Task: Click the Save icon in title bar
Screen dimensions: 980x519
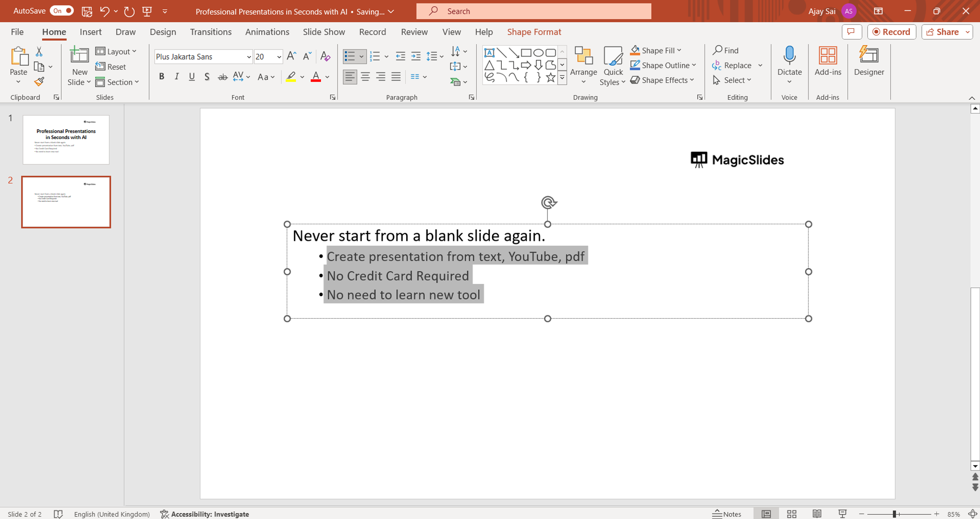Action: pyautogui.click(x=87, y=11)
